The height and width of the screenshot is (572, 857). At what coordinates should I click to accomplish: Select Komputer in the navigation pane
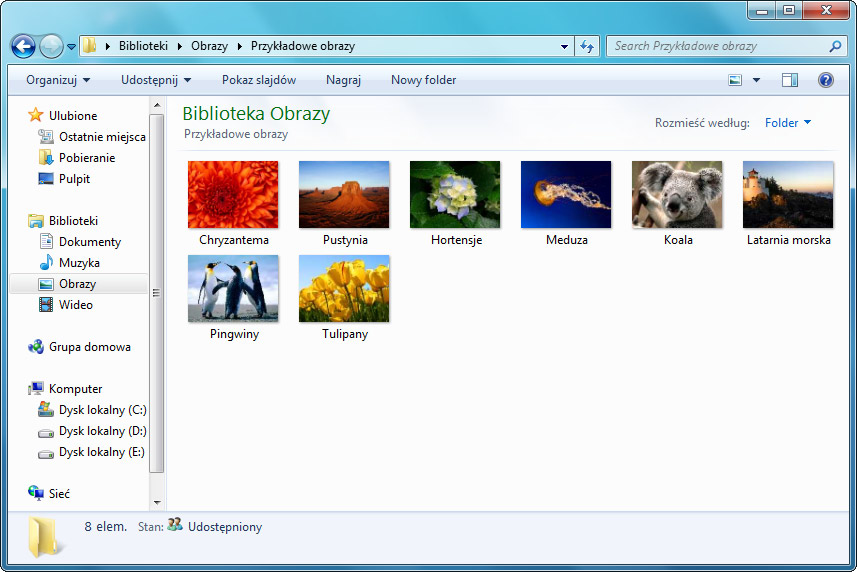click(75, 389)
